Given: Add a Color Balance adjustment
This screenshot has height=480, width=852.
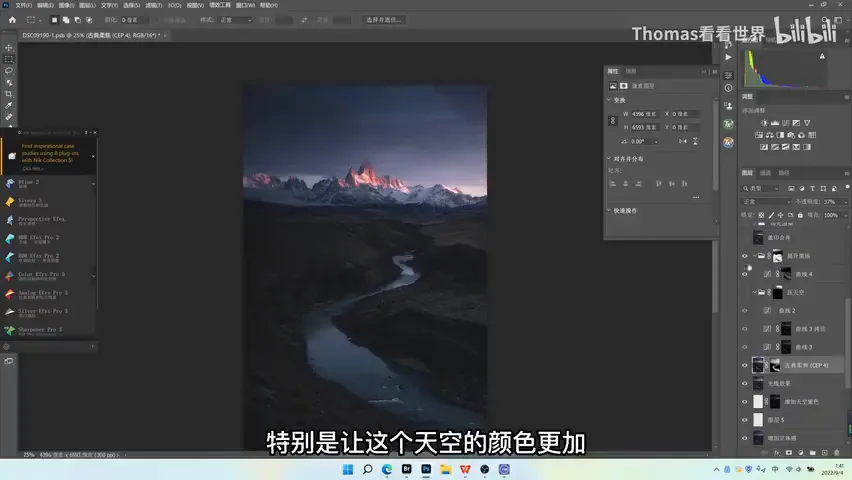Looking at the screenshot, I should coord(769,135).
